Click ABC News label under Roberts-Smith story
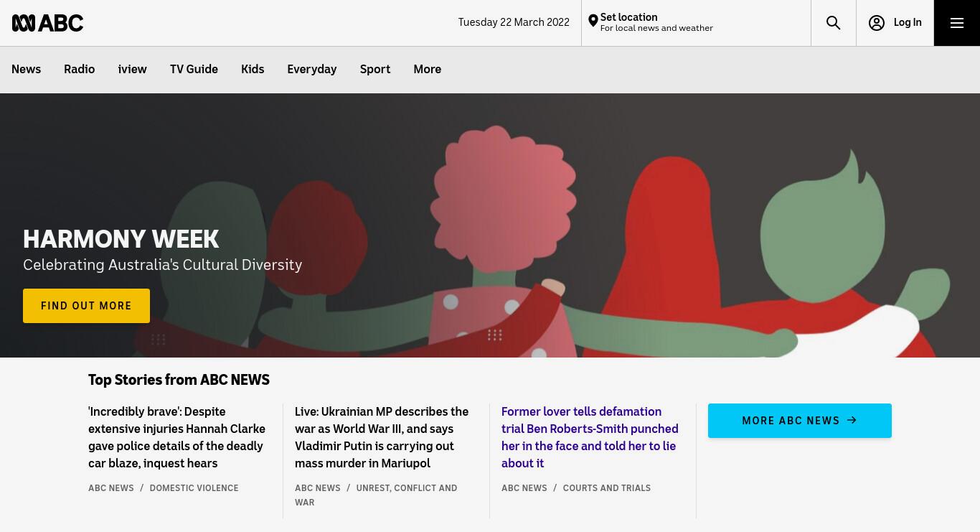 (524, 488)
